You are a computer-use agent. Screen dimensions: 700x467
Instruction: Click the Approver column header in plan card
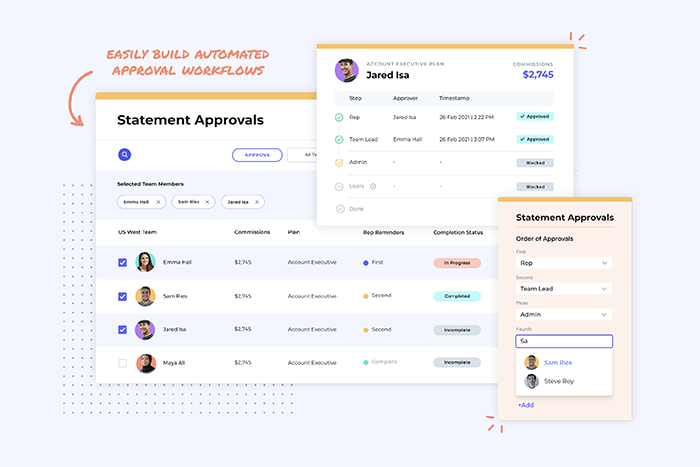tap(405, 98)
